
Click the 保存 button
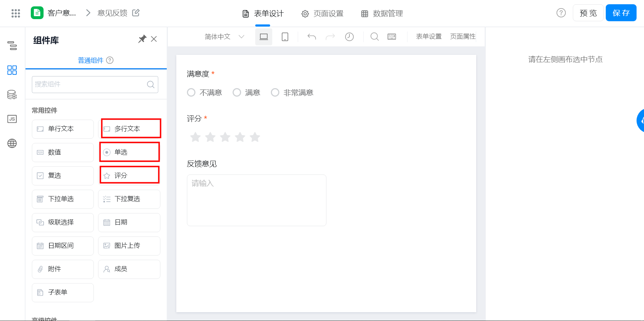[621, 13]
